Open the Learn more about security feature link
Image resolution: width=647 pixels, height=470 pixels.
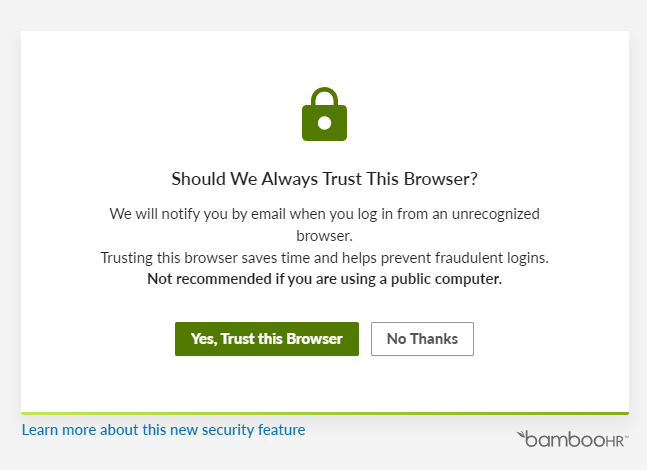(x=163, y=430)
